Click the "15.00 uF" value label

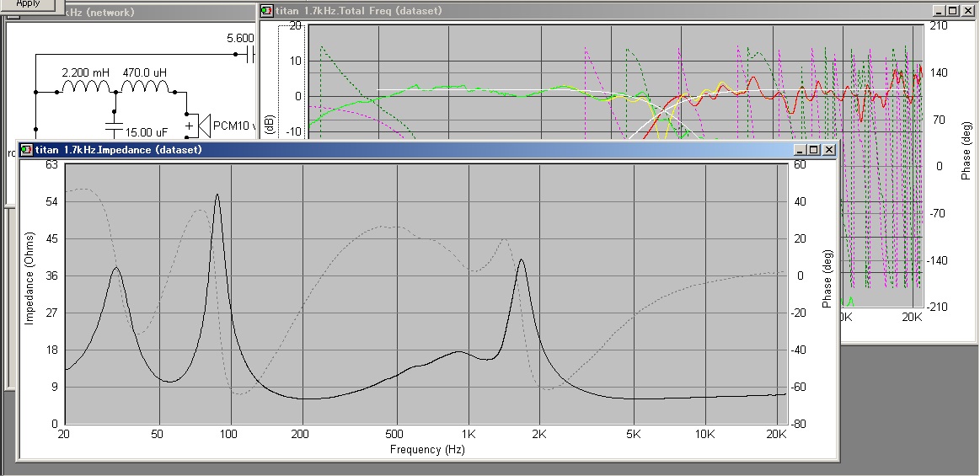point(147,132)
